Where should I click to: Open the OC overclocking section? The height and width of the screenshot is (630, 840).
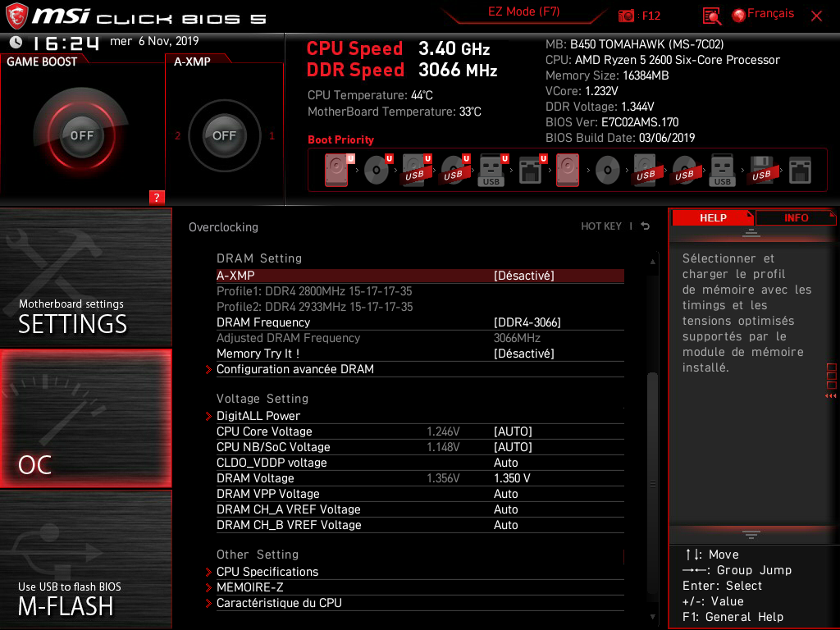coord(85,419)
